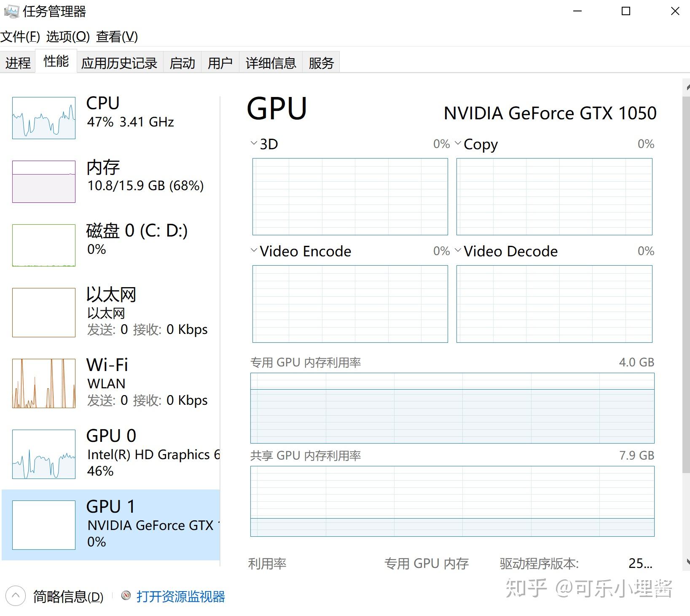Click the 简略信息(D) button
This screenshot has height=616, width=690.
pos(68,596)
